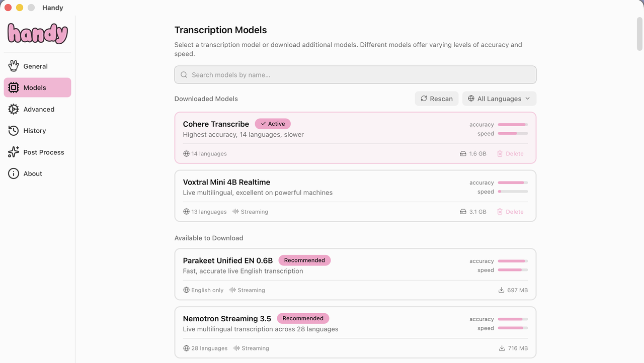The height and width of the screenshot is (363, 644).
Task: Open the Advanced tab
Action: coord(37,109)
